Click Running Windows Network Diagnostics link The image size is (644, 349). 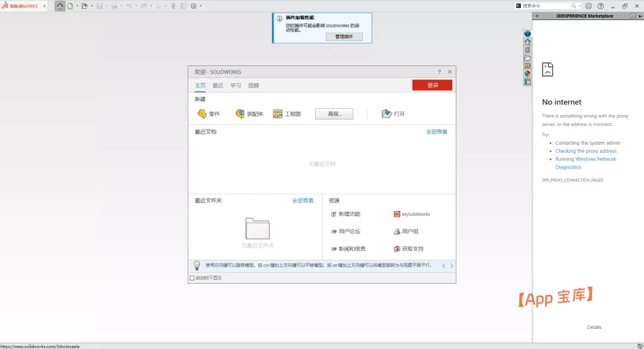pos(586,163)
